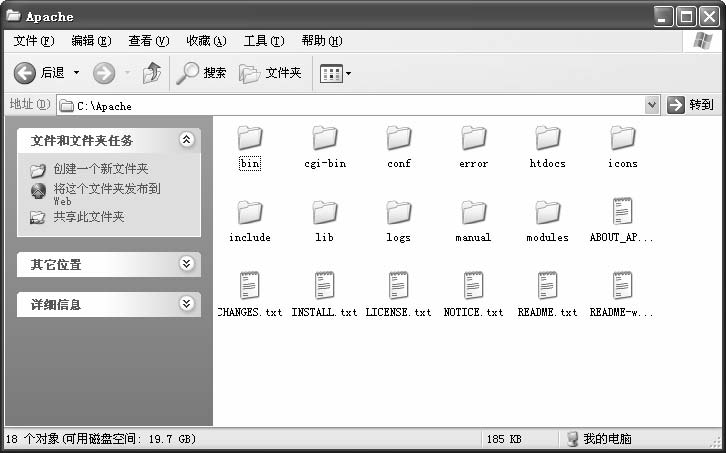Select the INSTALL.txt file icon
Image resolution: width=726 pixels, height=453 pixels.
325,286
